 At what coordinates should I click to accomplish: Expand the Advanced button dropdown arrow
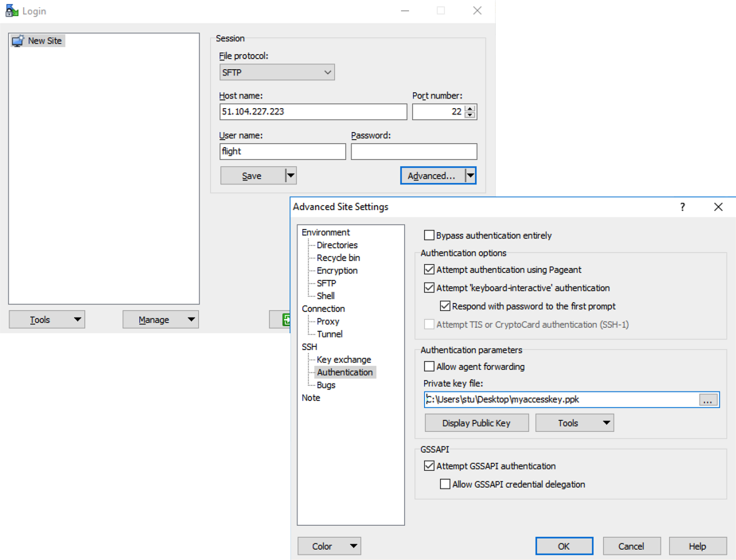(470, 176)
